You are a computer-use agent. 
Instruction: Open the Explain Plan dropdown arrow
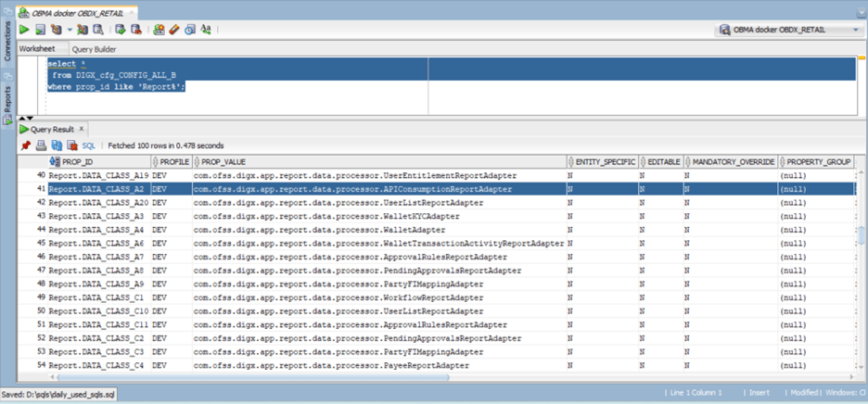click(x=70, y=30)
